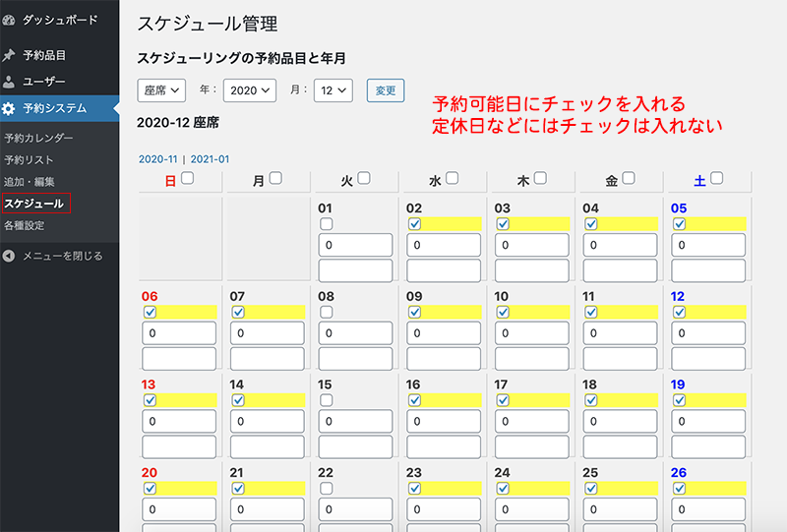Toggle the 木 column header checkbox
Image resolution: width=787 pixels, height=532 pixels.
coord(540,178)
